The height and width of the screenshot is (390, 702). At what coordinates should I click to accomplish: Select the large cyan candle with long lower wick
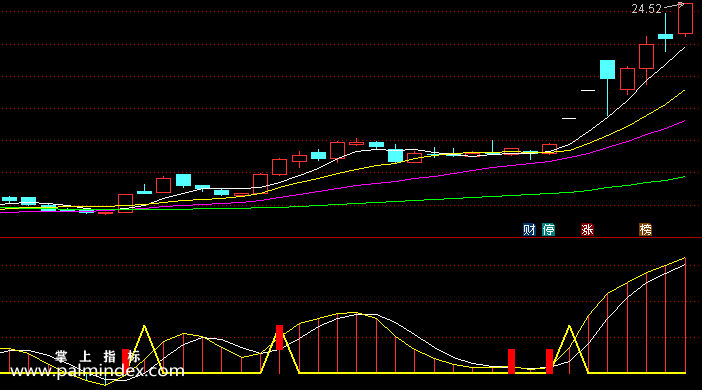click(608, 87)
